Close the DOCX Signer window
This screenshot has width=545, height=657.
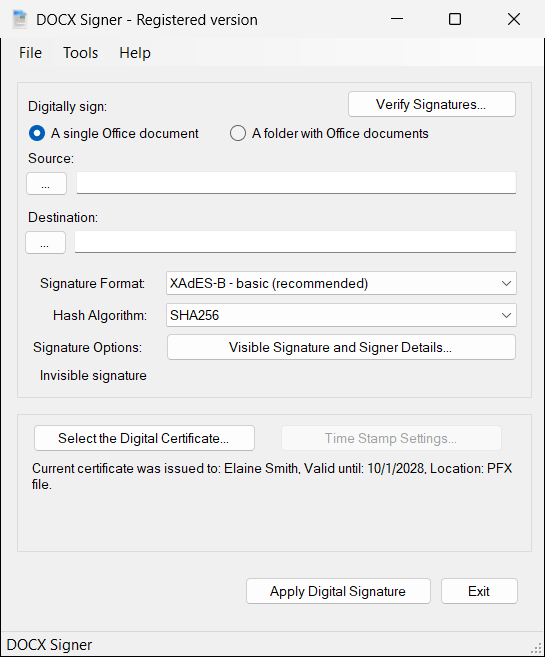tap(514, 19)
